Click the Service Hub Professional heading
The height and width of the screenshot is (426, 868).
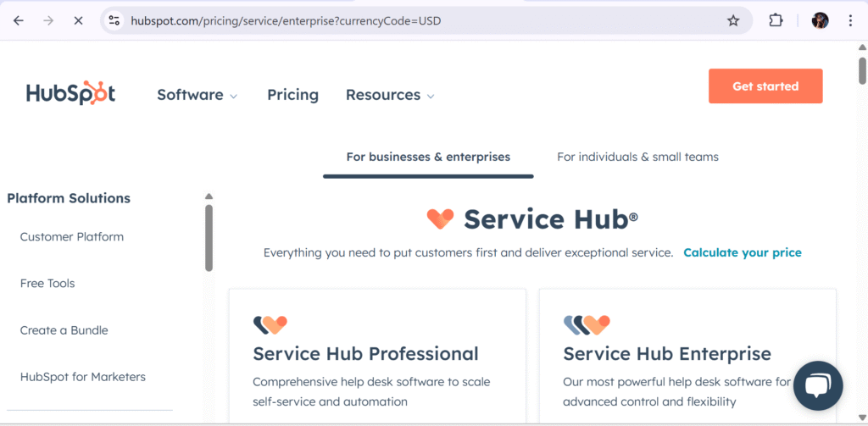point(366,353)
